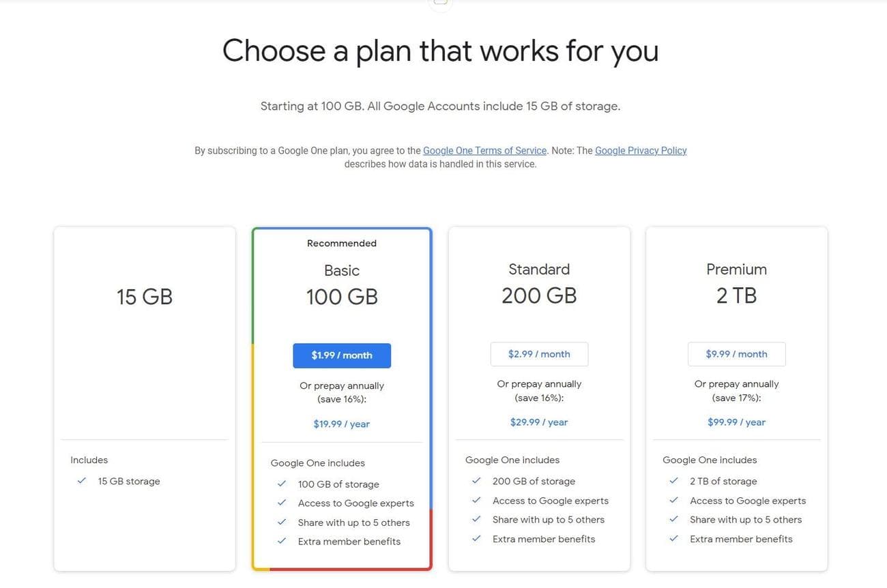
Task: Click the checkmark beside 200 GB of storage
Action: click(x=476, y=481)
